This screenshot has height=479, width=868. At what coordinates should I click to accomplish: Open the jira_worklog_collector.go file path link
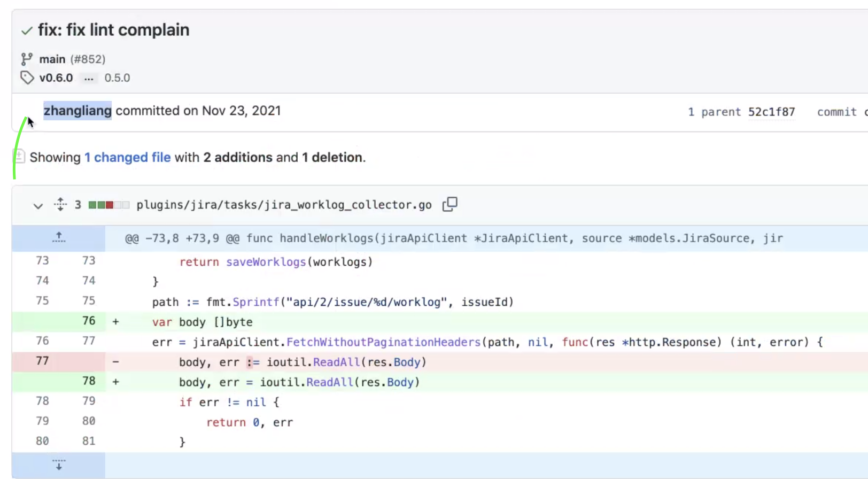pos(284,205)
